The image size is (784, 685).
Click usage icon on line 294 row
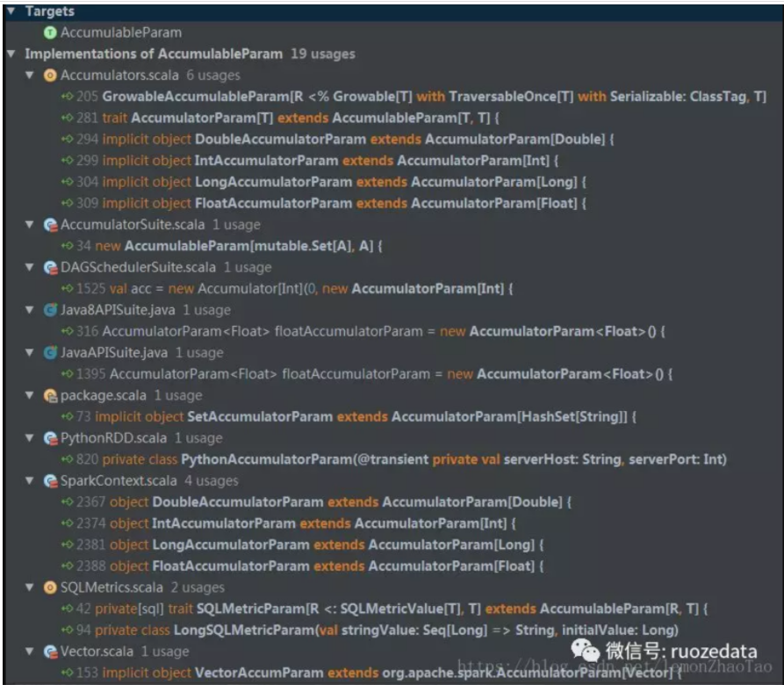(x=67, y=139)
